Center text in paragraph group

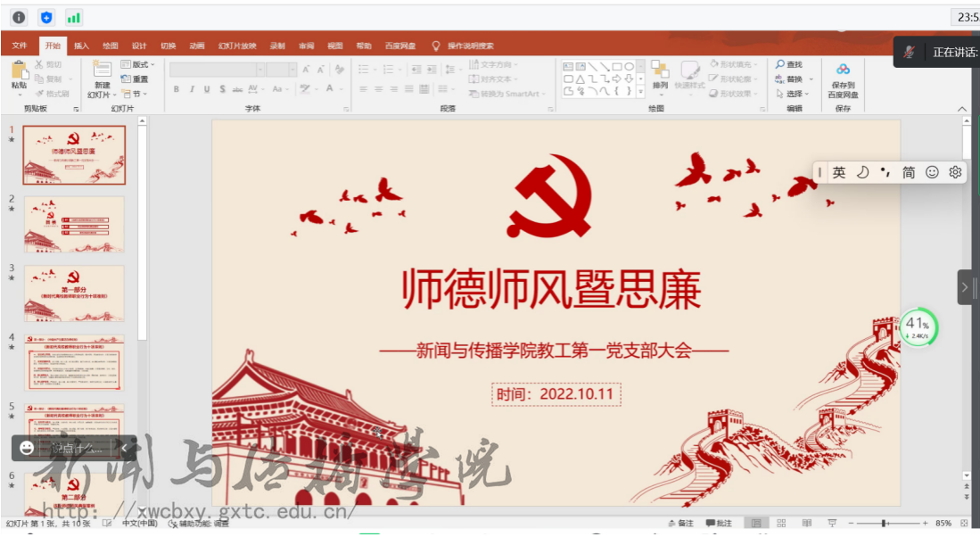click(x=379, y=89)
